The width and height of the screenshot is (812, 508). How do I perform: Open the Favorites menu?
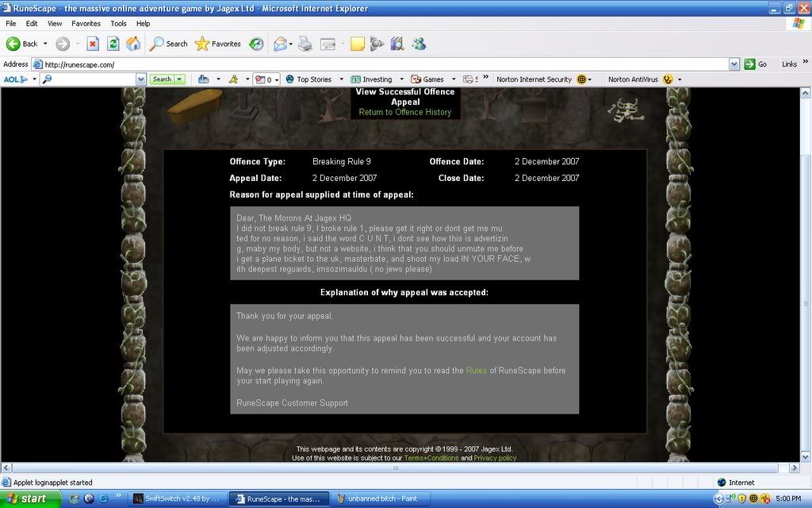86,23
